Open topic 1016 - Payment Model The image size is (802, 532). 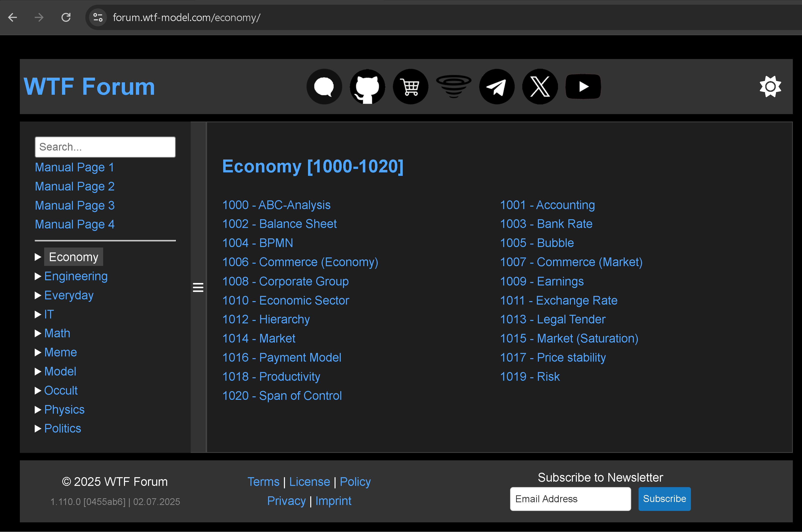(281, 358)
